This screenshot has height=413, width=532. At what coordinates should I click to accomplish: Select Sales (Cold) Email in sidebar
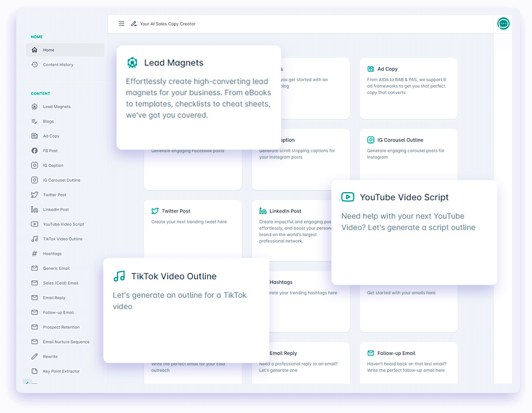[x=61, y=283]
